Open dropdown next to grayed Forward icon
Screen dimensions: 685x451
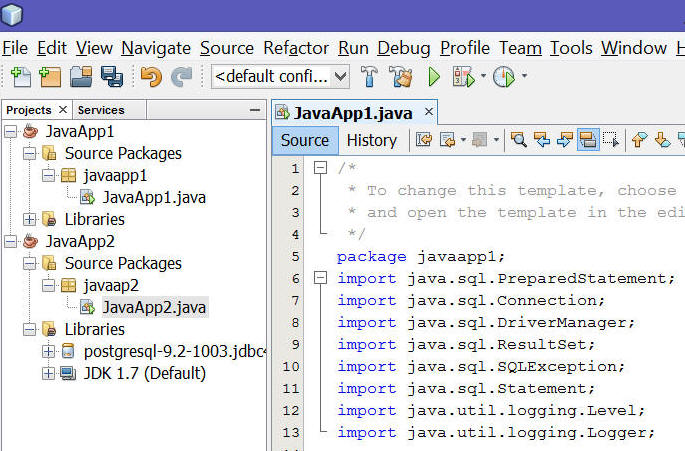(x=496, y=140)
